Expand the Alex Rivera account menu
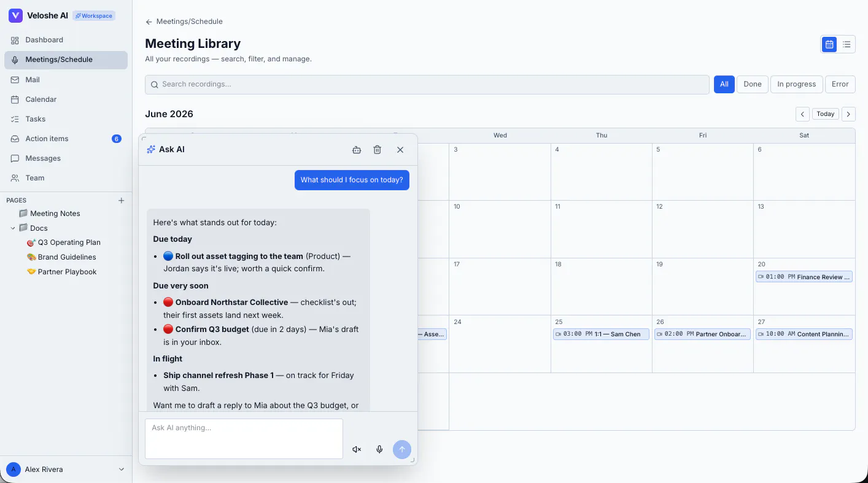The image size is (868, 483). [x=122, y=469]
